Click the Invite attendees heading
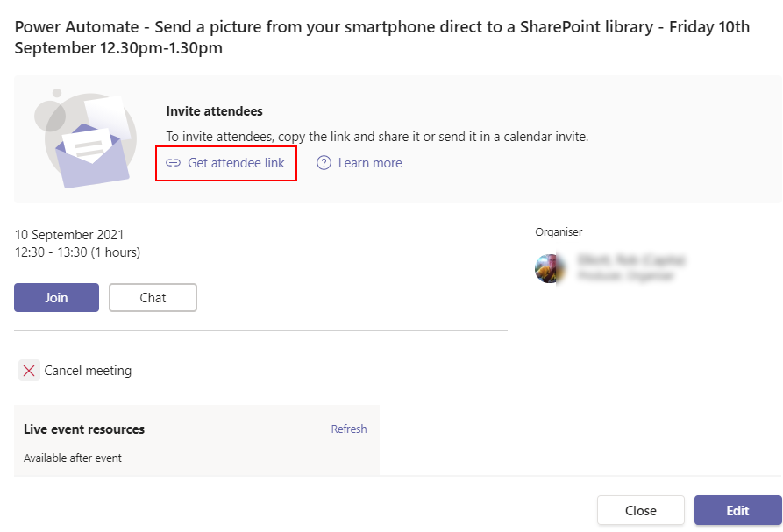Viewport: 783px width, 532px height. tap(215, 111)
